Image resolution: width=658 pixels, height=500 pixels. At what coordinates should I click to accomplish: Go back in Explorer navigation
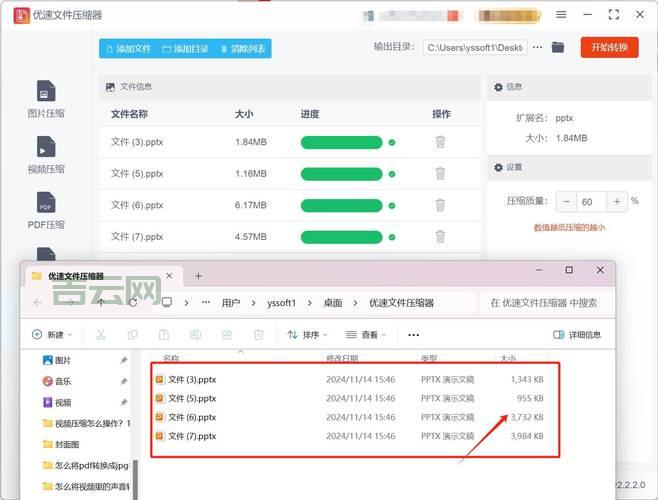(x=38, y=302)
